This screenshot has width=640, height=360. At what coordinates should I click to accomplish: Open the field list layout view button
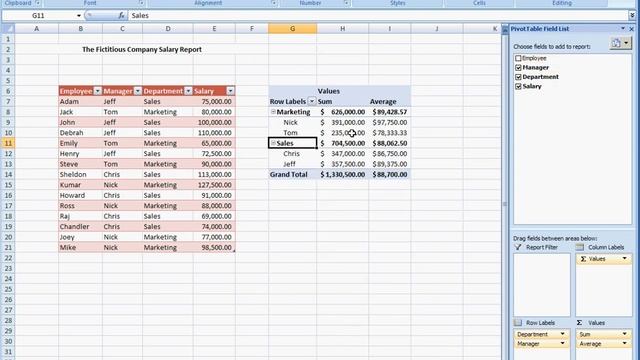pos(620,42)
